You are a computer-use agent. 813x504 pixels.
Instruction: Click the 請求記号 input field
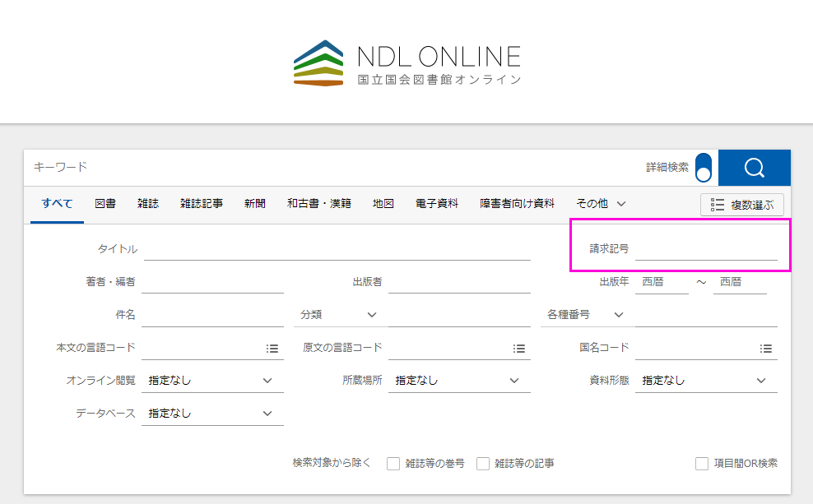[x=705, y=249]
